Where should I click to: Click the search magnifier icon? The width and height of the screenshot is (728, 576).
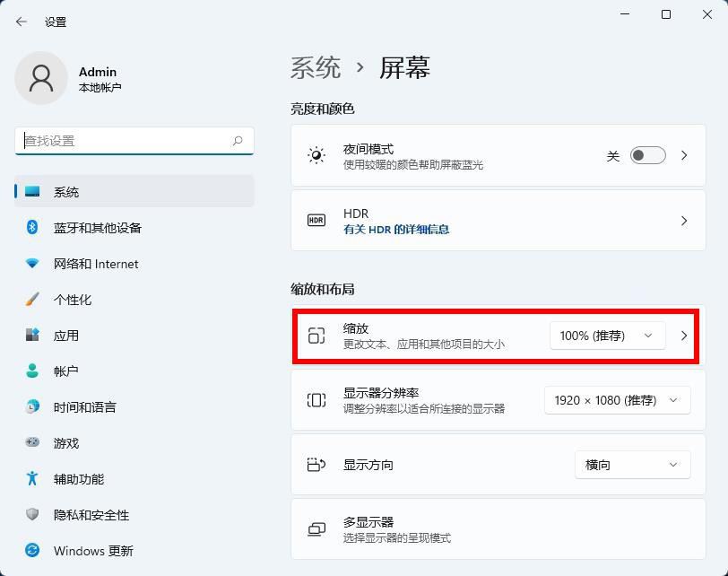[x=238, y=141]
